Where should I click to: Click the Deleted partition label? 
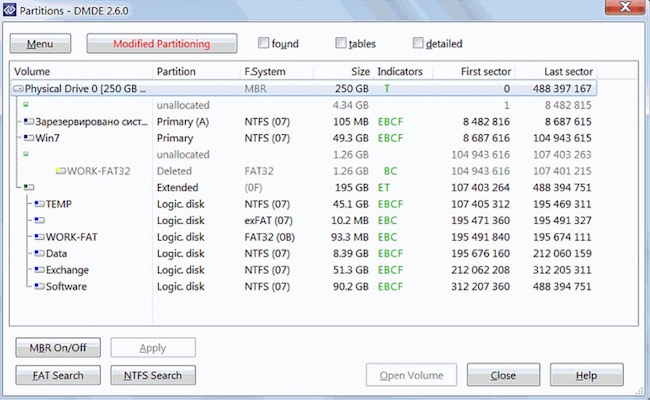click(x=174, y=171)
